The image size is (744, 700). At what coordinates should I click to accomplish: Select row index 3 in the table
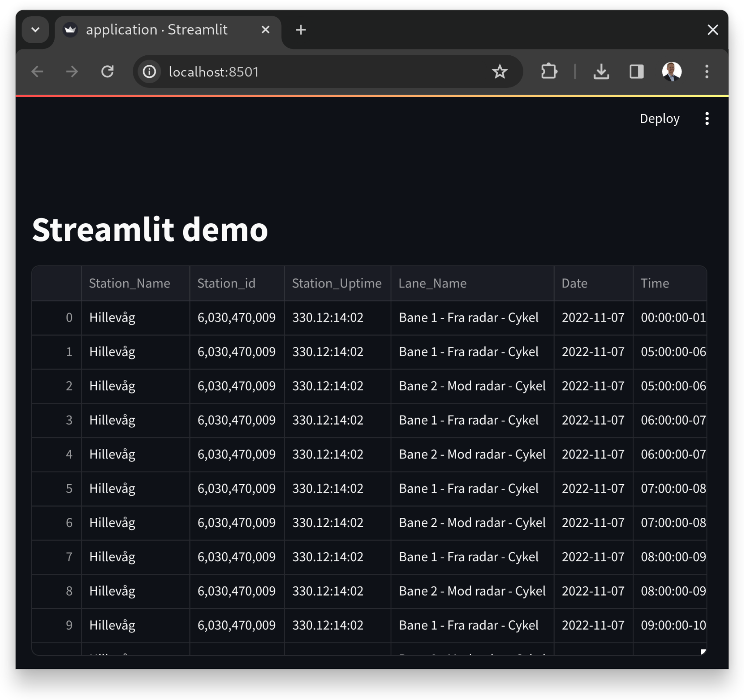[x=57, y=420]
